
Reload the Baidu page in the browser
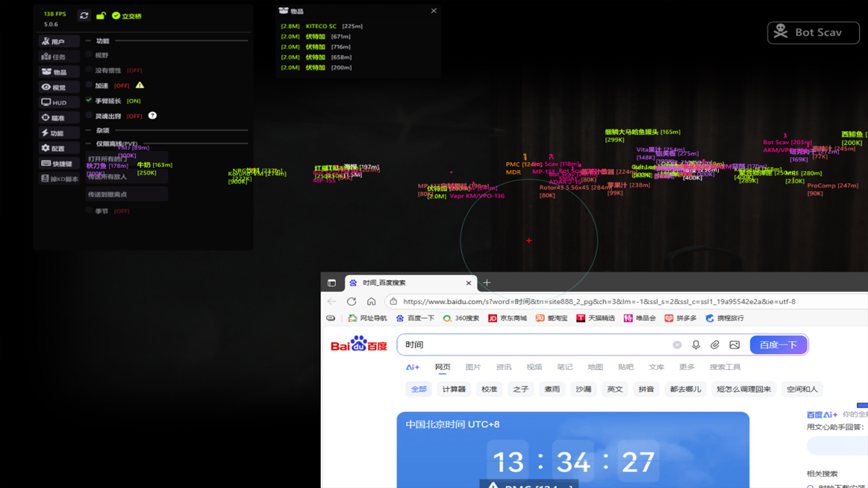[x=352, y=301]
